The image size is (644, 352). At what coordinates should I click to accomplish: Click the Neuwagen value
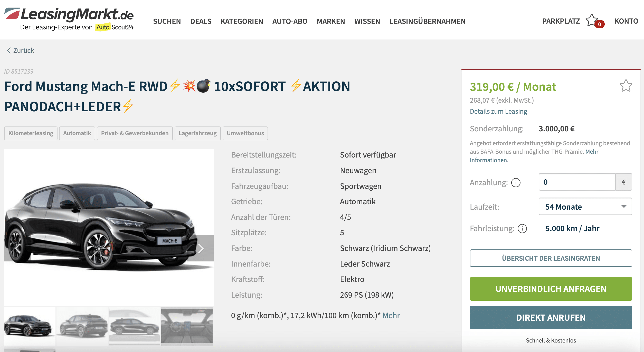click(358, 170)
